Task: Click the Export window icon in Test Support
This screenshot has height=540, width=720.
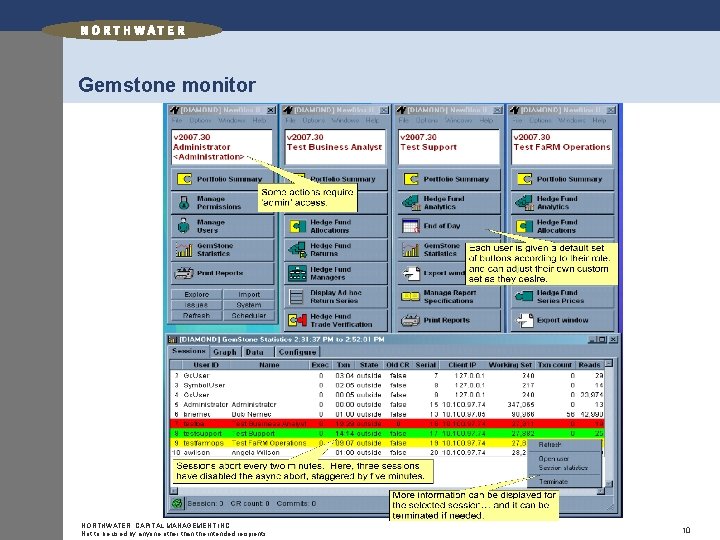Action: pos(411,274)
